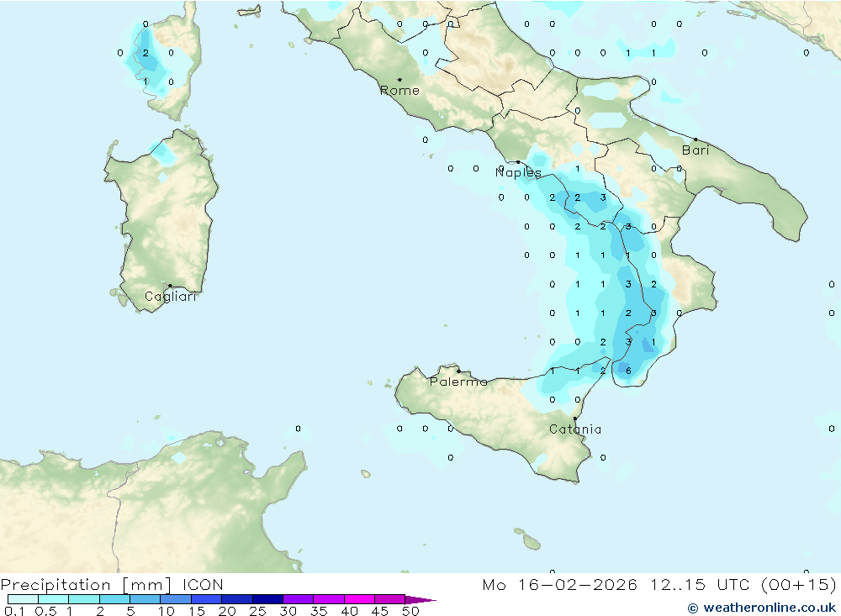Click the Palermo city label

click(458, 382)
